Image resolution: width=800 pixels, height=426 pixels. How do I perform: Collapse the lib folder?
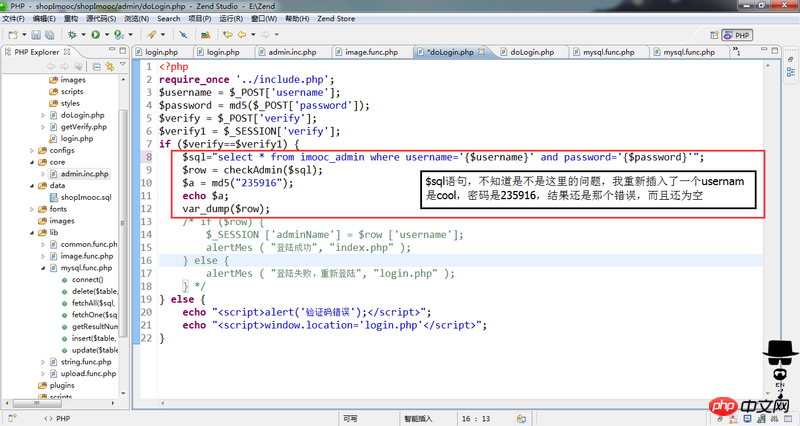tap(32, 233)
